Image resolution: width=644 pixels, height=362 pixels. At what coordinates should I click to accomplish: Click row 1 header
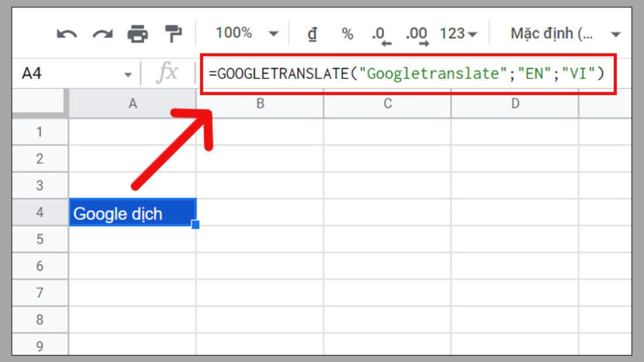(40, 131)
